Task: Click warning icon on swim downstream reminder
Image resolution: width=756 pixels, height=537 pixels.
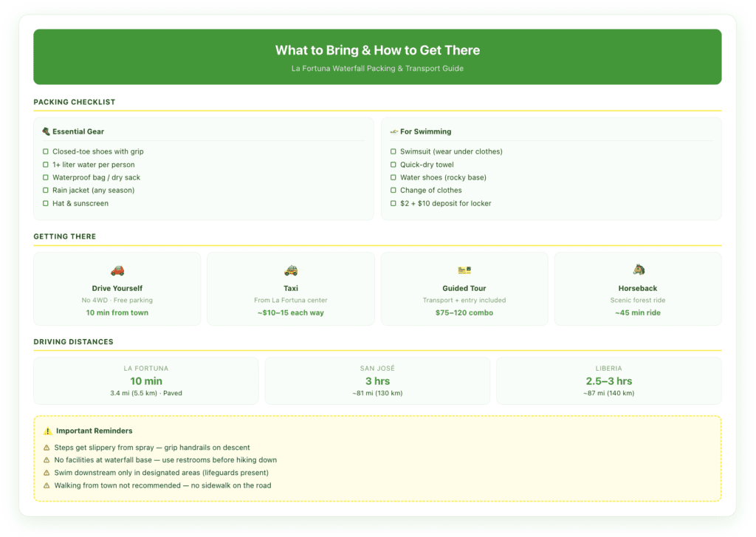Action: [x=46, y=473]
